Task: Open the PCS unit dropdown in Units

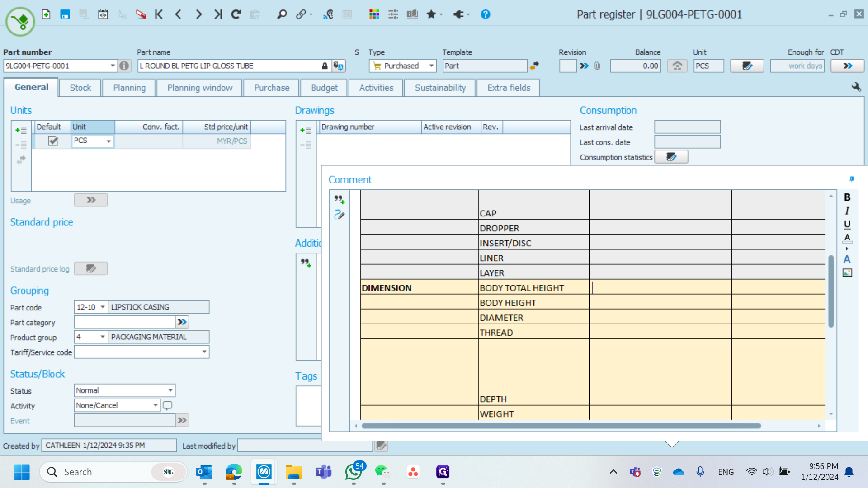Action: [108, 141]
